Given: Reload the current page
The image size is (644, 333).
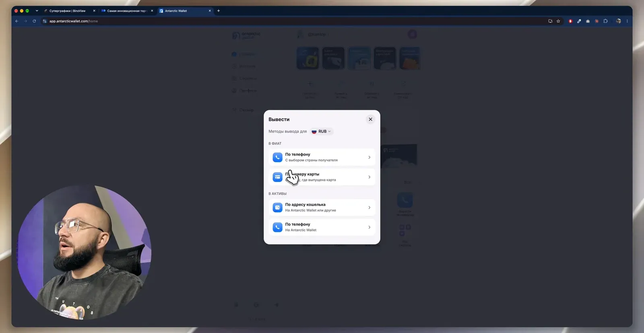Looking at the screenshot, I should pyautogui.click(x=34, y=21).
